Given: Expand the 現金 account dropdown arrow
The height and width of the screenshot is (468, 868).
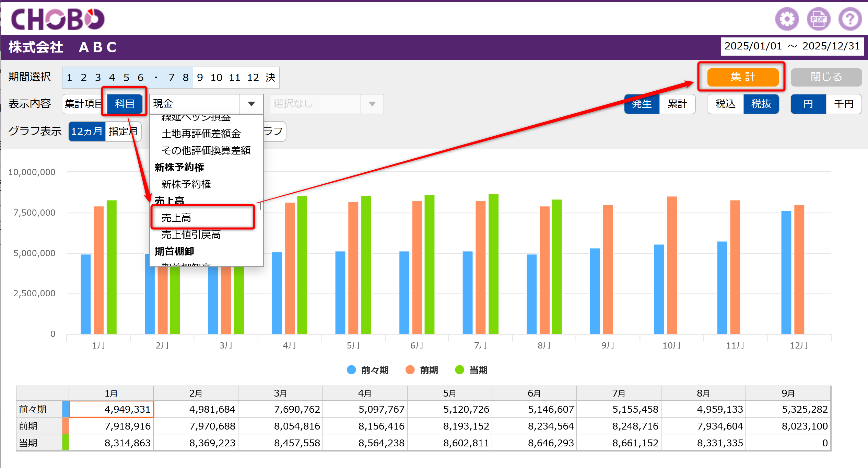Looking at the screenshot, I should click(251, 104).
